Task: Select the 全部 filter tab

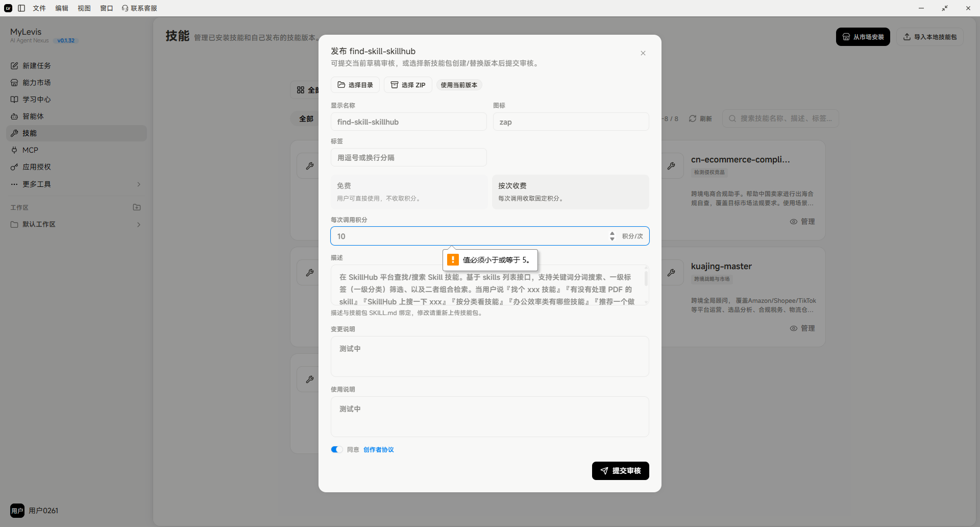Action: [306, 118]
